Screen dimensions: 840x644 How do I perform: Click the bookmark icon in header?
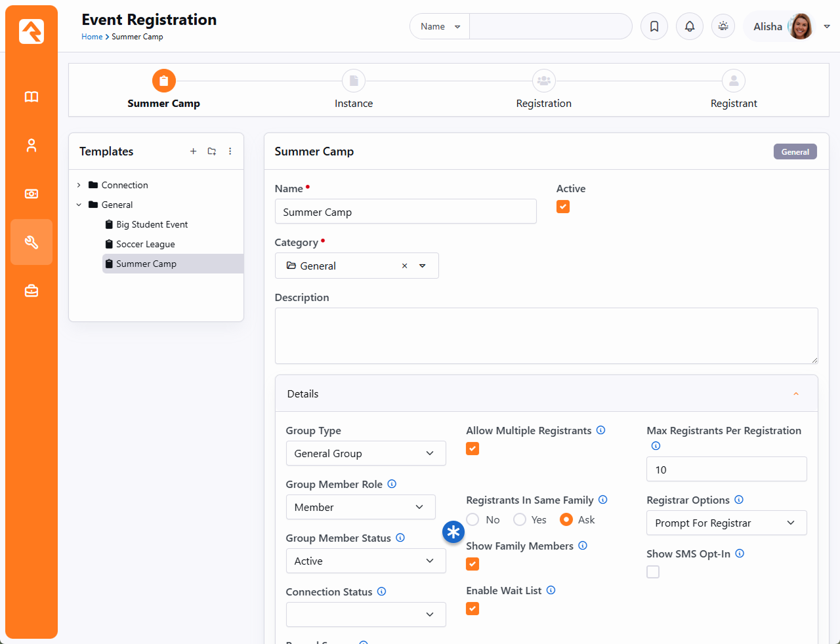tap(654, 26)
